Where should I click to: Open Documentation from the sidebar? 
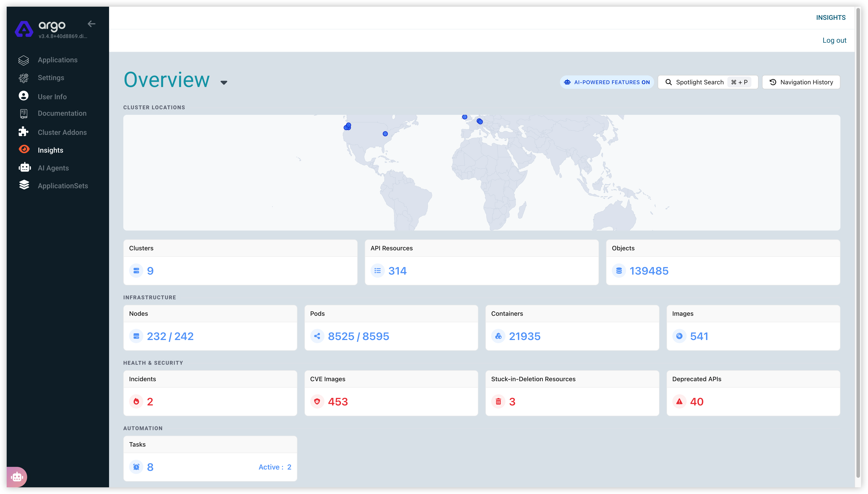click(62, 113)
